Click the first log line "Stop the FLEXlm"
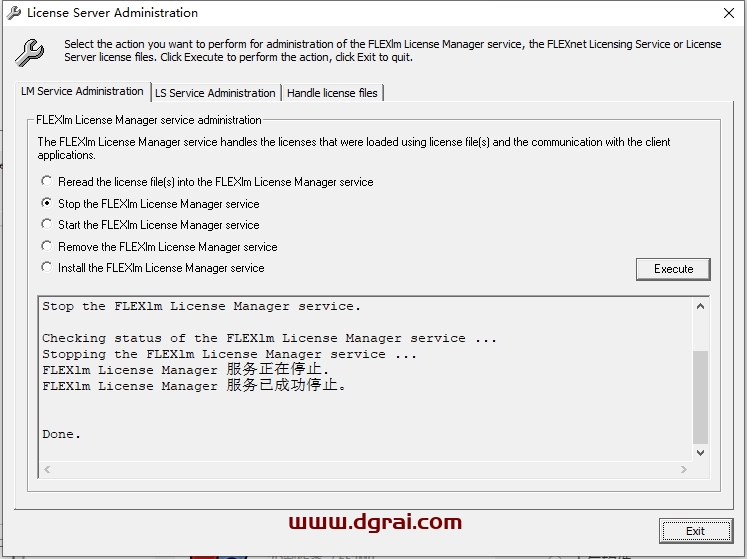 coord(202,306)
